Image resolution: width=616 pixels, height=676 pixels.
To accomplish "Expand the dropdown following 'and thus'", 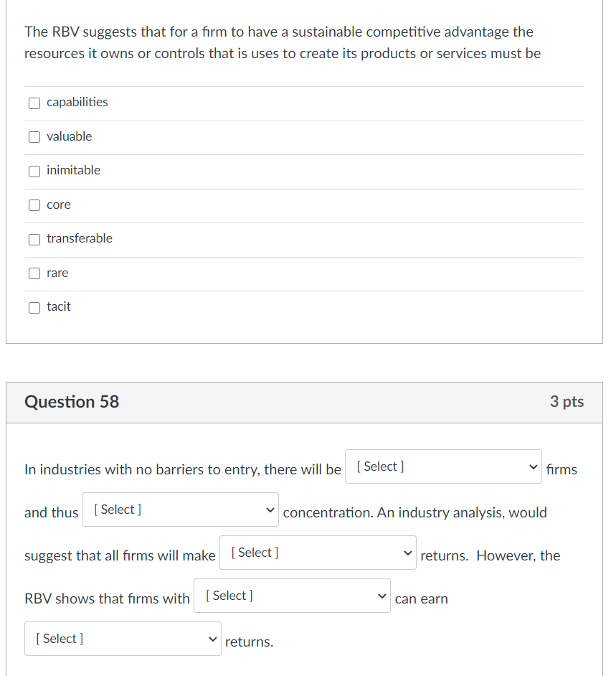I will tap(180, 510).
